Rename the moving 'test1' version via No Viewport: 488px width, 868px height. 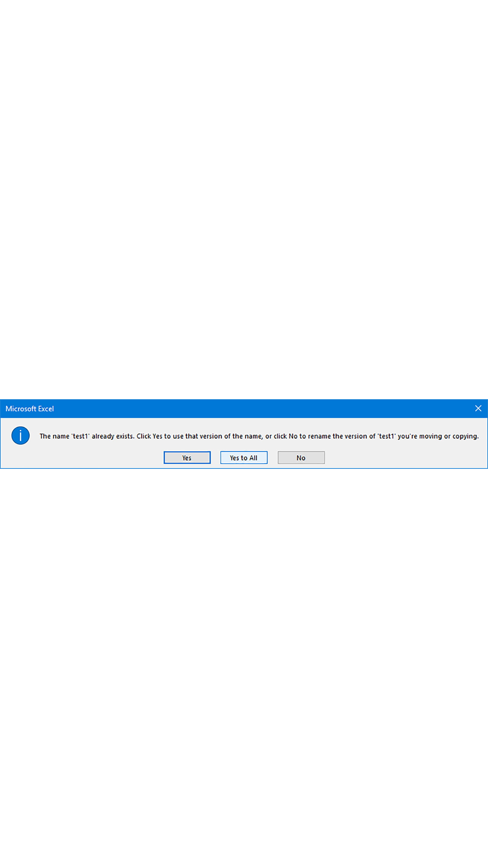point(301,458)
